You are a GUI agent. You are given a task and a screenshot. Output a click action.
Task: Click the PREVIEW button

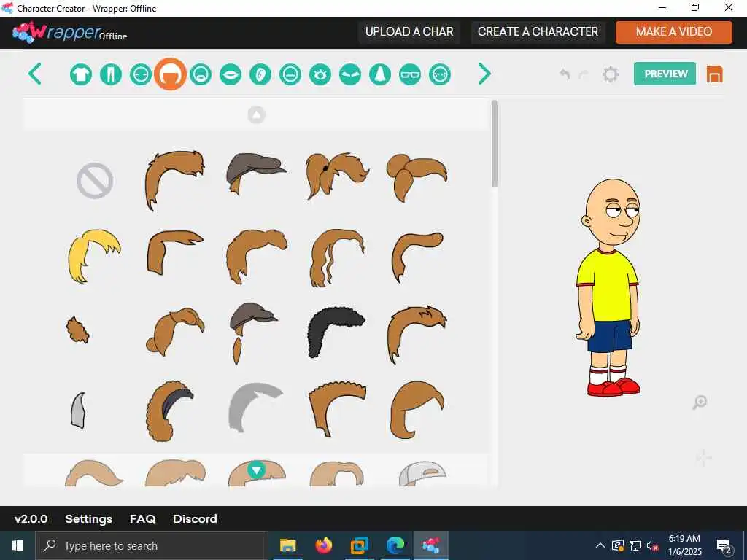[x=665, y=74]
